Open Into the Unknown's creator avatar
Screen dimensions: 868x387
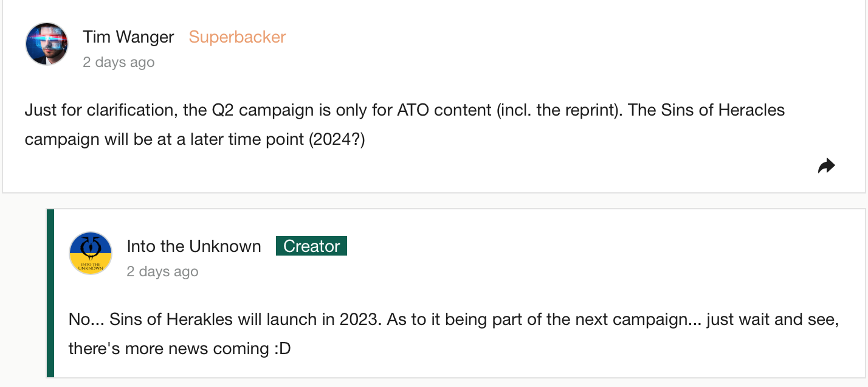tap(91, 253)
